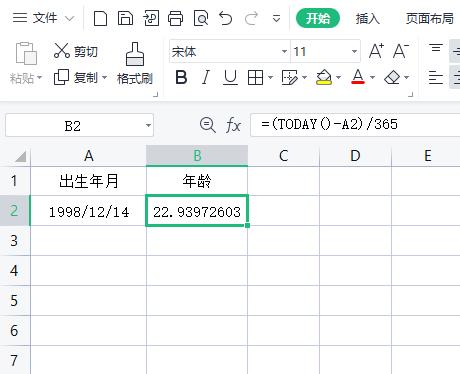Click the select all corner triangle
This screenshot has width=460, height=374.
click(x=20, y=156)
